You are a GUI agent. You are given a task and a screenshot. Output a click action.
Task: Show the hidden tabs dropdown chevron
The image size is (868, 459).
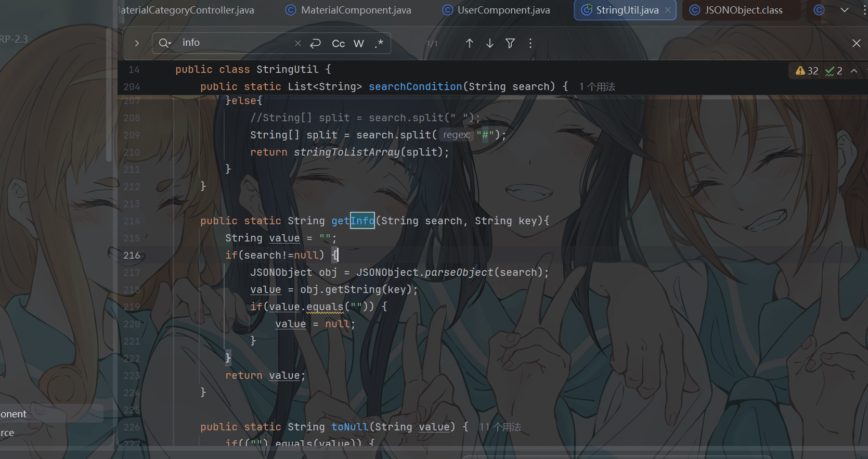tap(845, 10)
